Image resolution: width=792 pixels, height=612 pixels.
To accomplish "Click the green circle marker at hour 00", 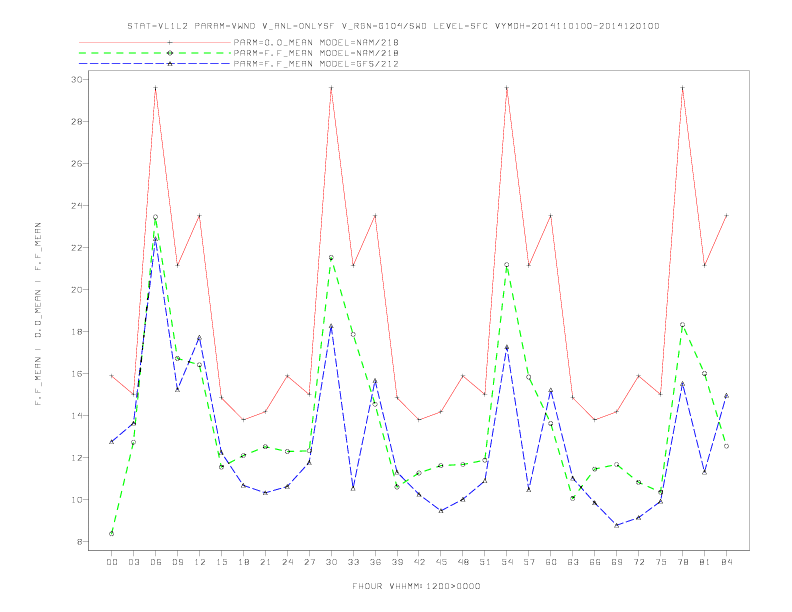I will coord(112,533).
